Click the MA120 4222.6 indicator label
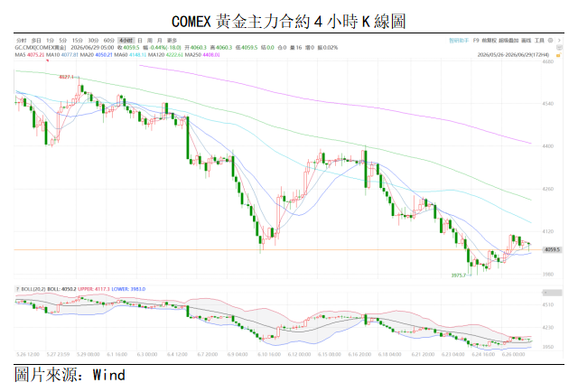 pyautogui.click(x=165, y=54)
